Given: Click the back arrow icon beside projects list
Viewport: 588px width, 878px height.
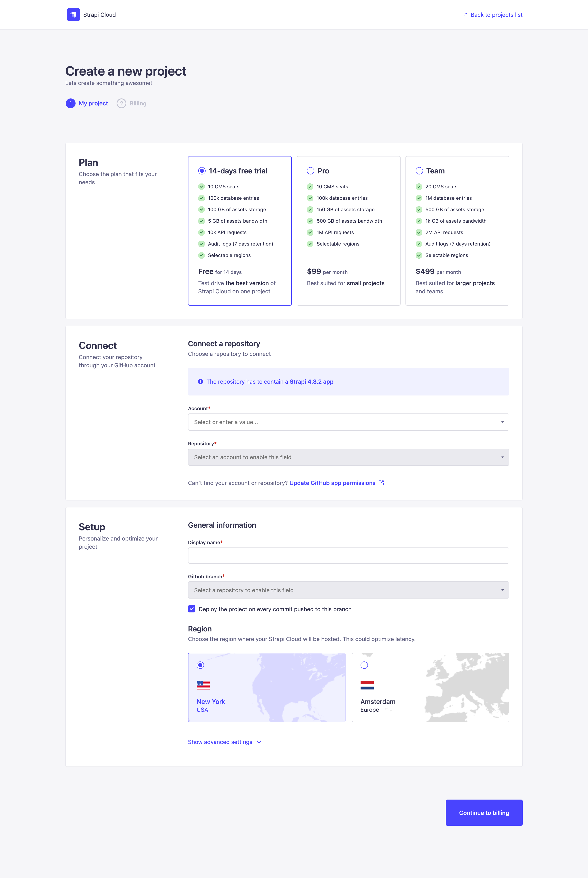Looking at the screenshot, I should point(465,15).
